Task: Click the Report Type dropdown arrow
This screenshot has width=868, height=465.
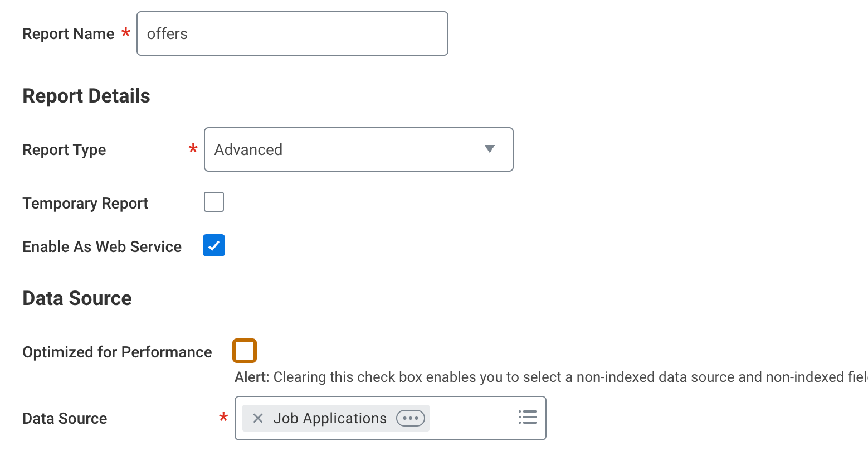Action: coord(490,149)
